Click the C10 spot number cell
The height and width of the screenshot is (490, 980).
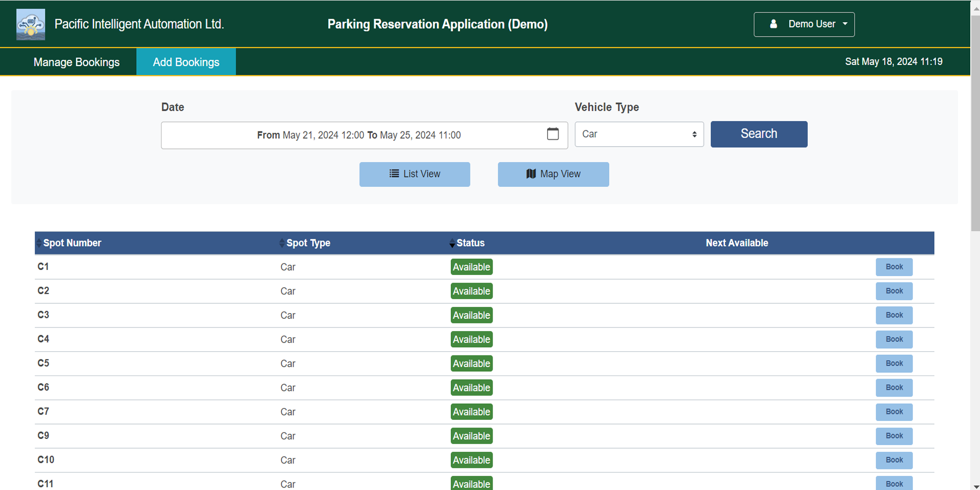click(x=45, y=460)
